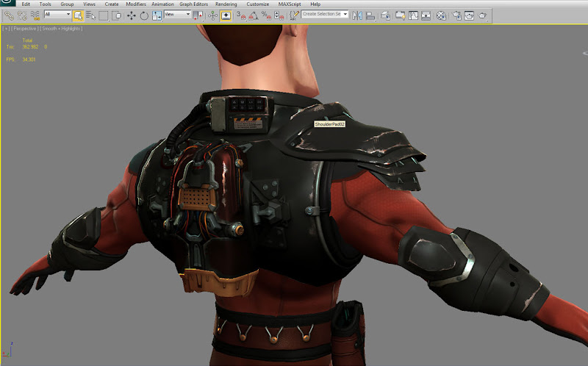
Task: Open the Edit menu
Action: tap(26, 4)
